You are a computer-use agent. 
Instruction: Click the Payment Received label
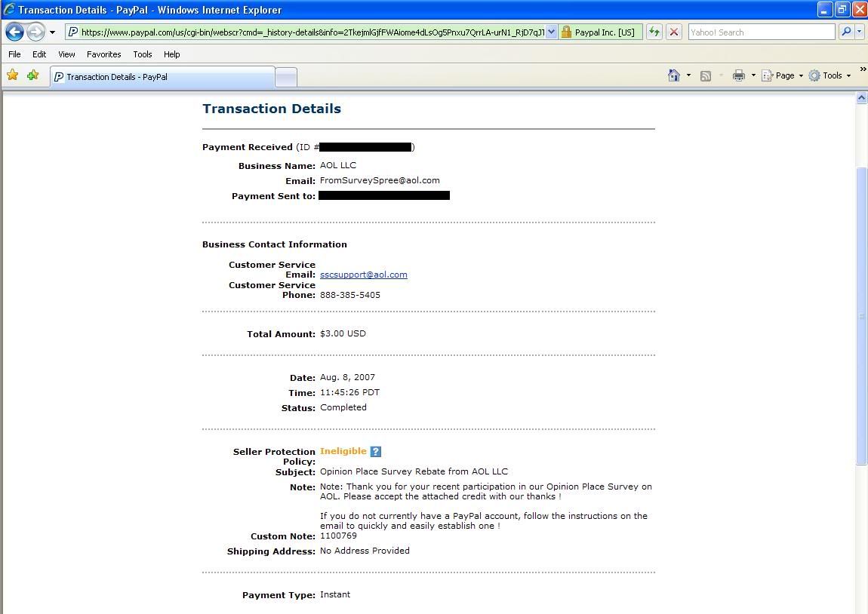point(248,147)
